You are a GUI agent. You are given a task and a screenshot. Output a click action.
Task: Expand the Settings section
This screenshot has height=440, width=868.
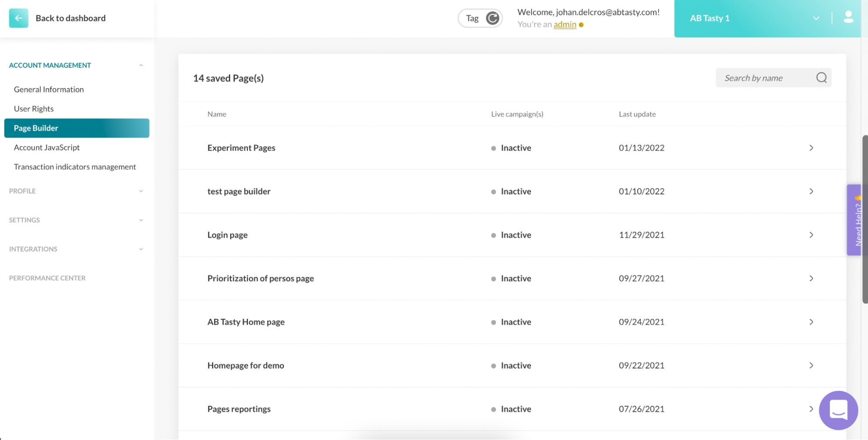tap(141, 220)
